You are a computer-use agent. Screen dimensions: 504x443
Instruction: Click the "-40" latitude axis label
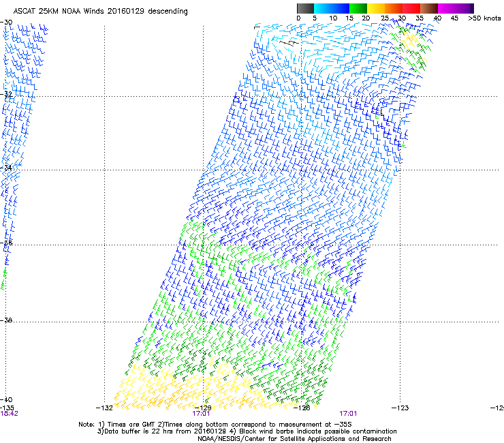tap(6, 399)
